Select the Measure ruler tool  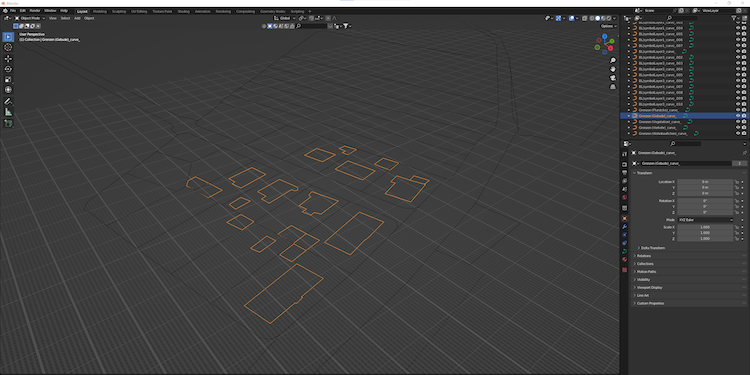pos(8,112)
